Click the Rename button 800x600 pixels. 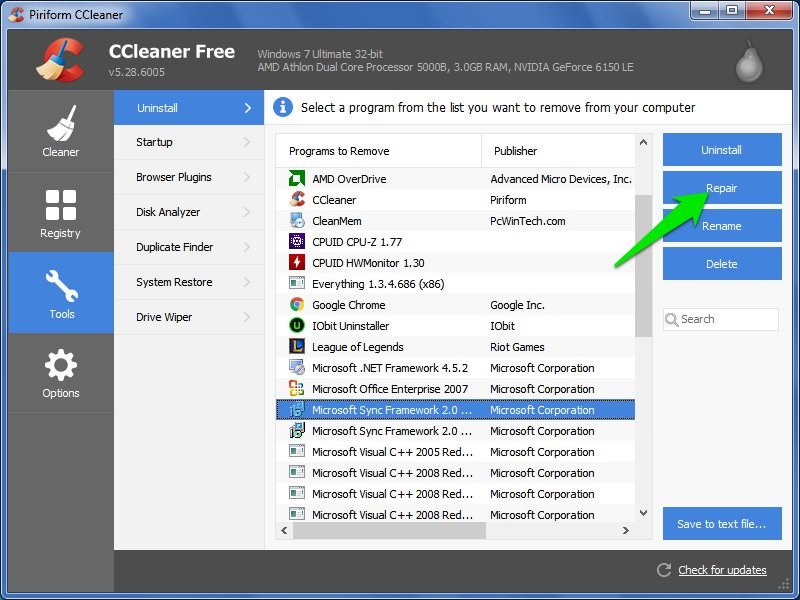click(722, 226)
